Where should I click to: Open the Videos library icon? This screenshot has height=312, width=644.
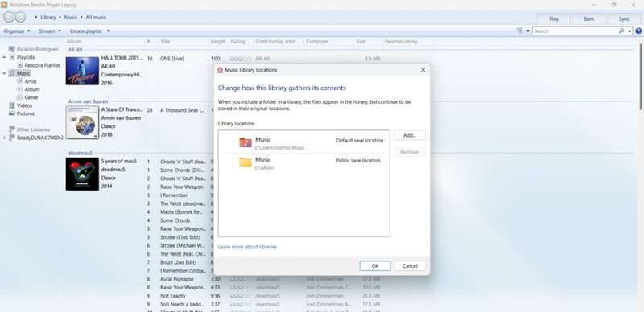click(x=12, y=105)
